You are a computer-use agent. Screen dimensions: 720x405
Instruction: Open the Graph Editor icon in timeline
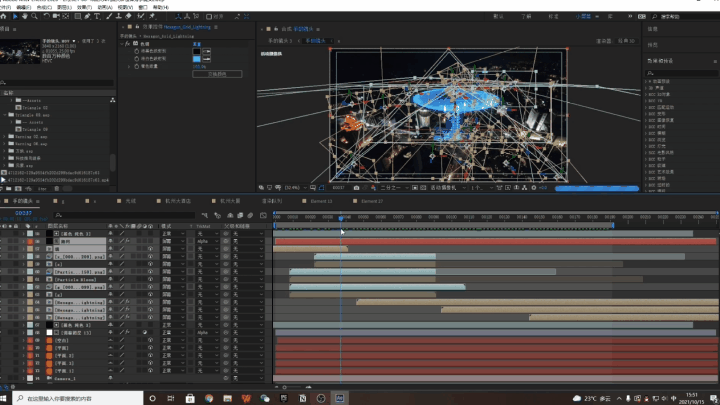(x=263, y=215)
